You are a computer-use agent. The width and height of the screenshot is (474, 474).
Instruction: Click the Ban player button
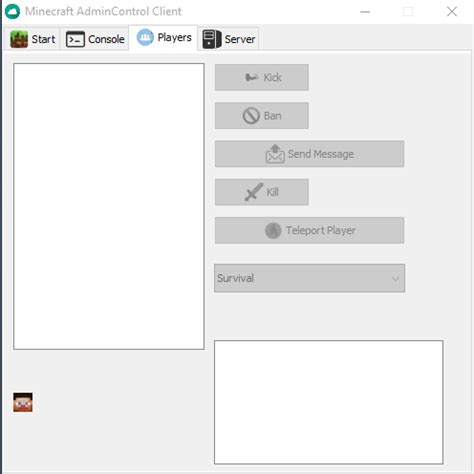pos(262,116)
